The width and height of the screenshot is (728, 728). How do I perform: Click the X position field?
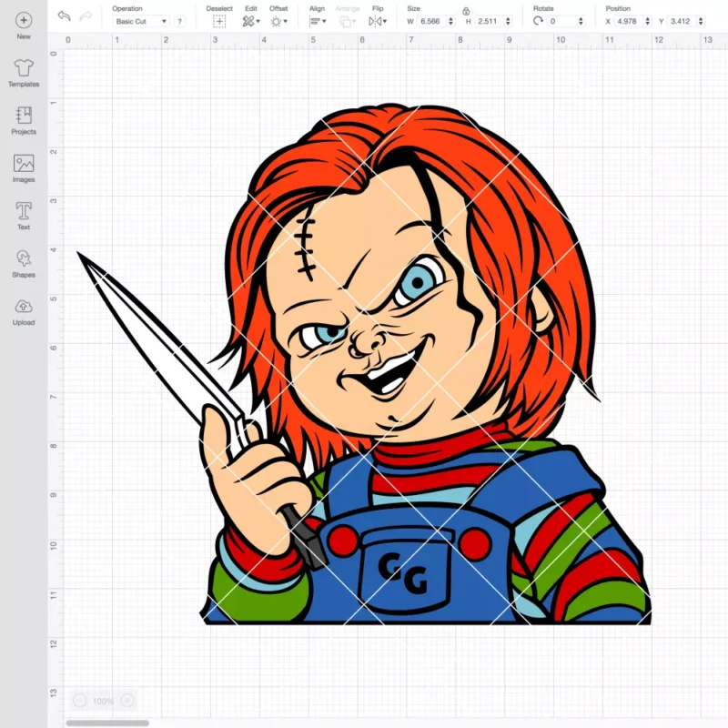pyautogui.click(x=629, y=21)
